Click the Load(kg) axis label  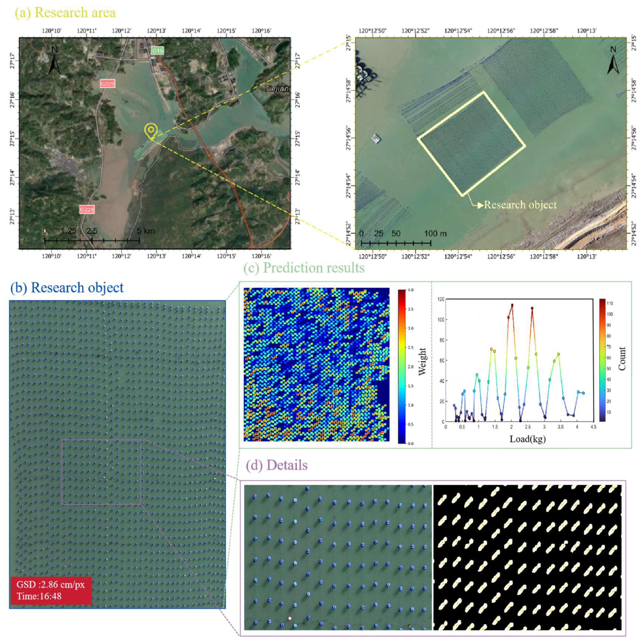527,439
